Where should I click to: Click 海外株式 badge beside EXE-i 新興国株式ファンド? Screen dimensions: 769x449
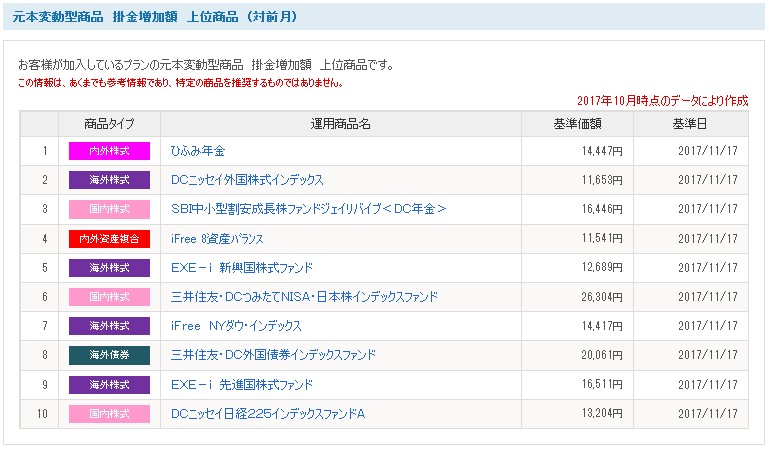[x=109, y=268]
